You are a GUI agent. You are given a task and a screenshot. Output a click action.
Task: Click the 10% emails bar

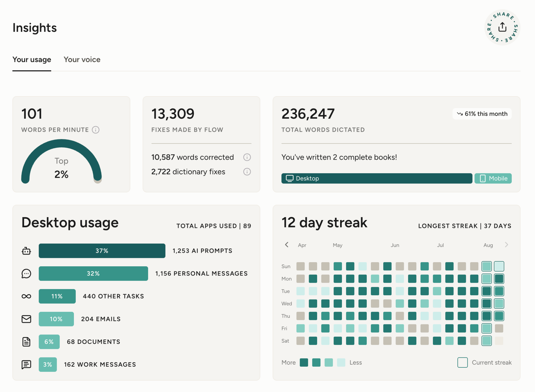[x=56, y=319]
